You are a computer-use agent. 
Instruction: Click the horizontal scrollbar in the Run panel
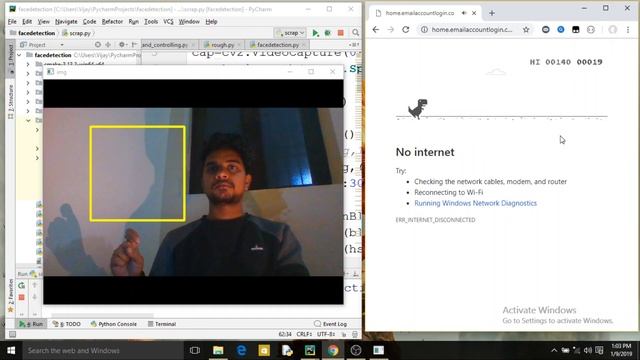click(102, 315)
